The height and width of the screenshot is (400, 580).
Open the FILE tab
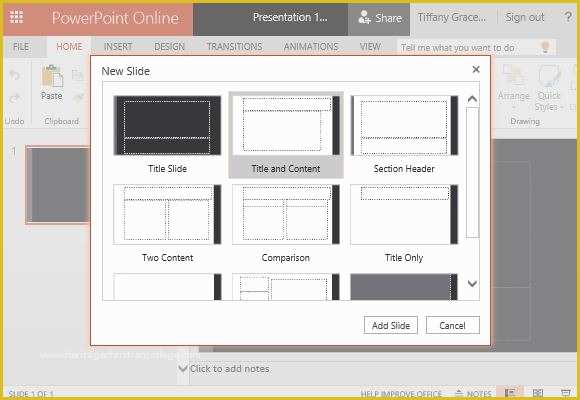(x=21, y=47)
